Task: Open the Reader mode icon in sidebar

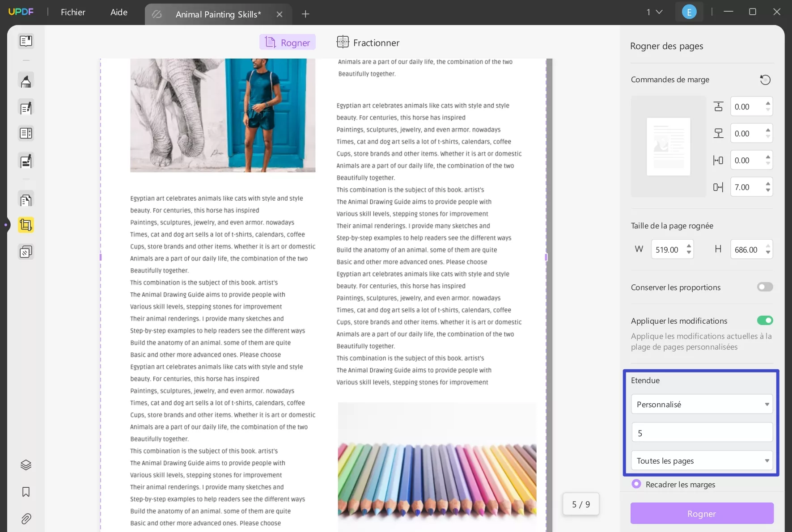Action: (x=25, y=41)
